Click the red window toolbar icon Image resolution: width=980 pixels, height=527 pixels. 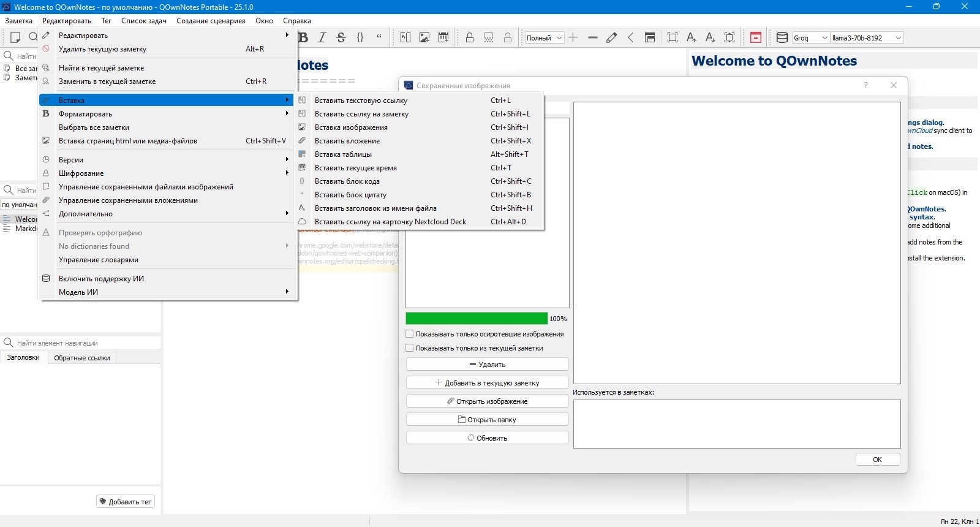point(756,37)
